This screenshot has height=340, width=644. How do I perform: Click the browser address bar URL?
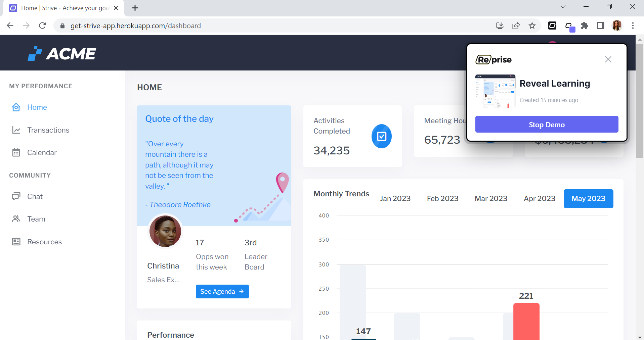(135, 26)
